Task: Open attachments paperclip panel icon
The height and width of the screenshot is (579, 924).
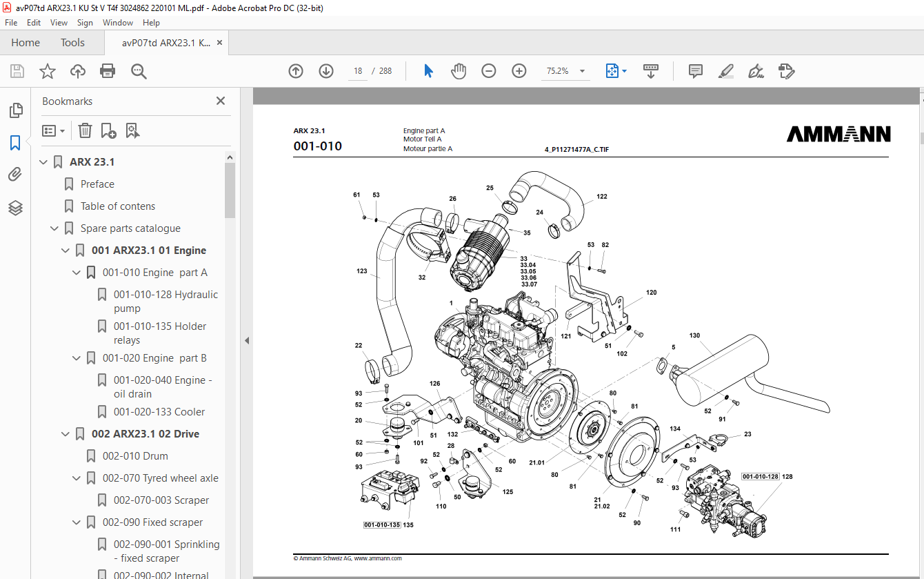Action: (x=15, y=175)
